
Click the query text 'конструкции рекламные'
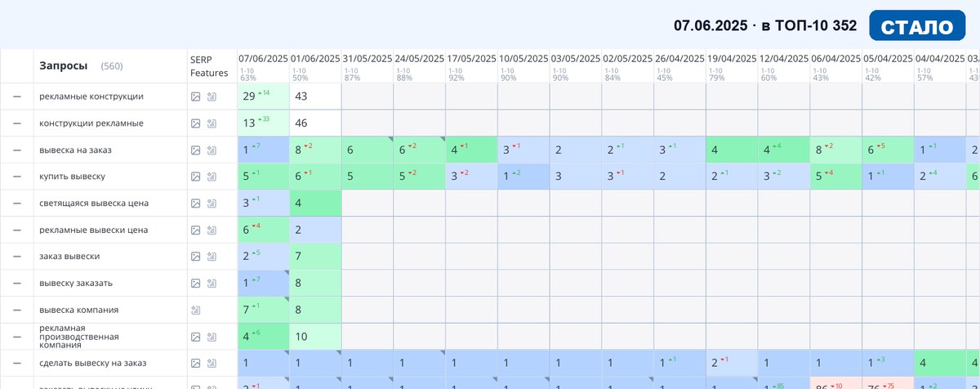[91, 123]
